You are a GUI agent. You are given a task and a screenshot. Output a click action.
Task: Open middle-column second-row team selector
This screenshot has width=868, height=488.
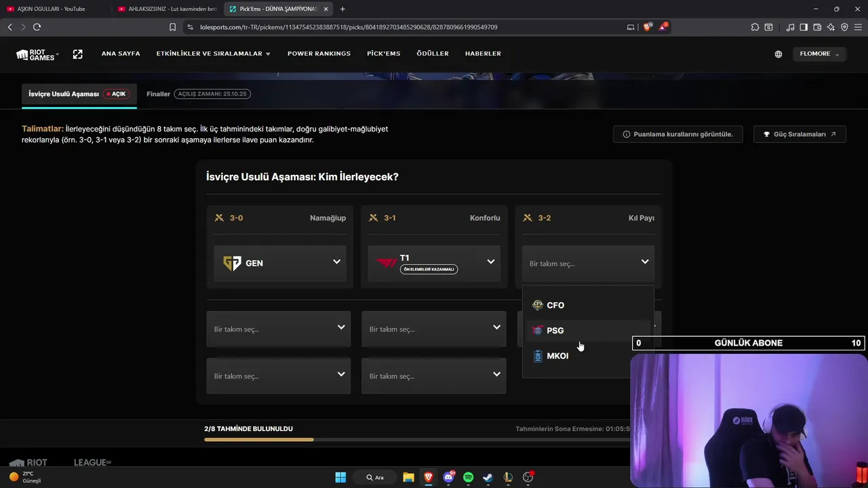point(434,329)
